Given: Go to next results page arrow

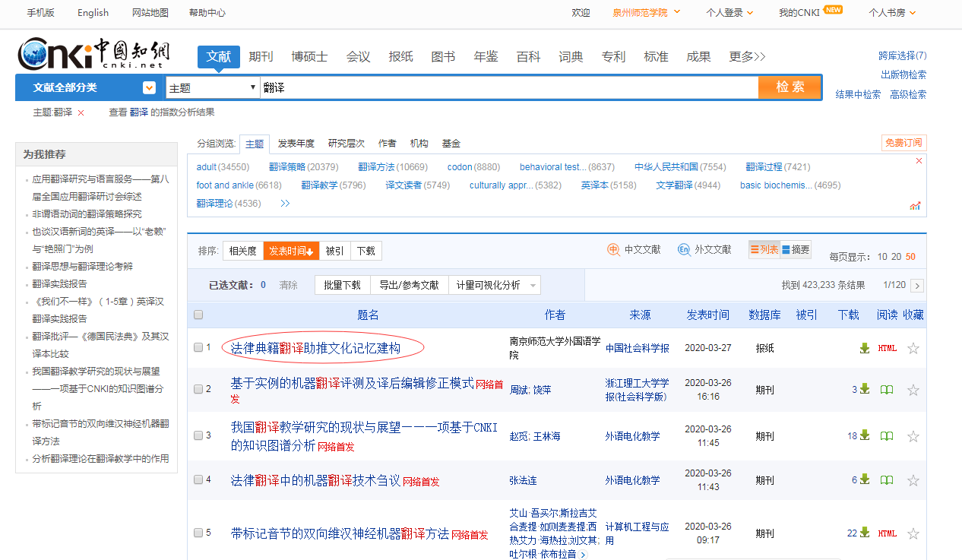Looking at the screenshot, I should (x=917, y=286).
